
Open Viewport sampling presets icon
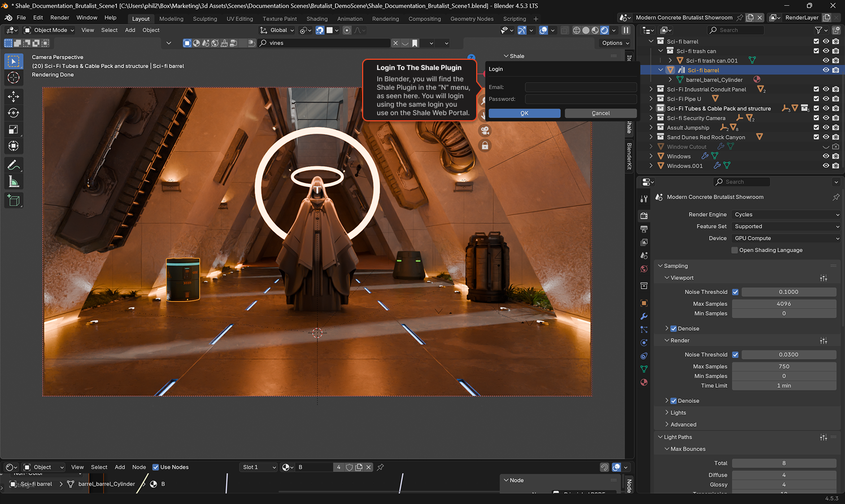click(x=824, y=278)
